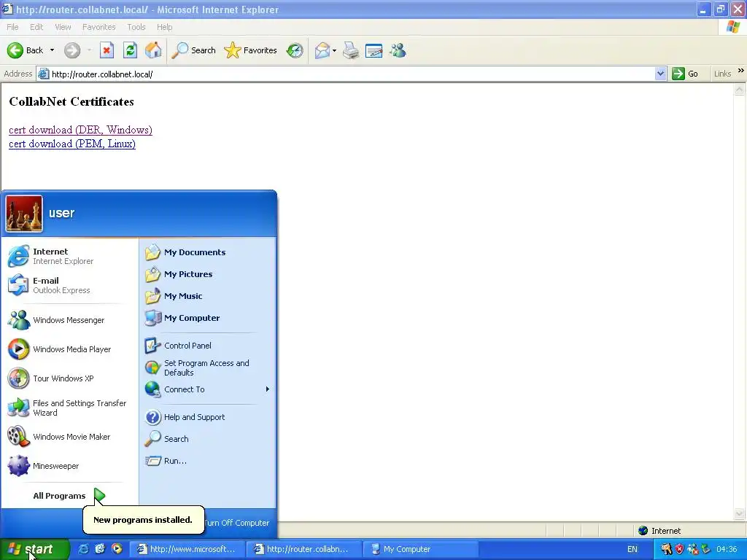Switch to My Computer taskbar window

click(x=421, y=549)
